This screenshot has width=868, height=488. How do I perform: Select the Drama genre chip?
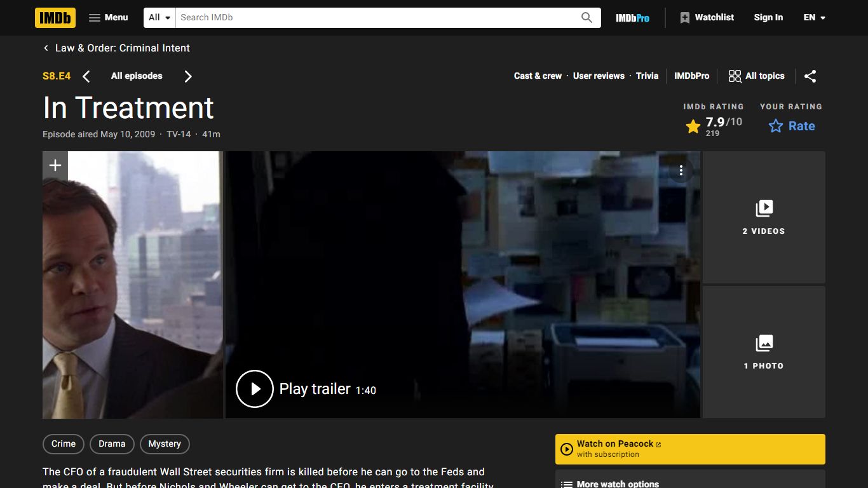point(112,444)
